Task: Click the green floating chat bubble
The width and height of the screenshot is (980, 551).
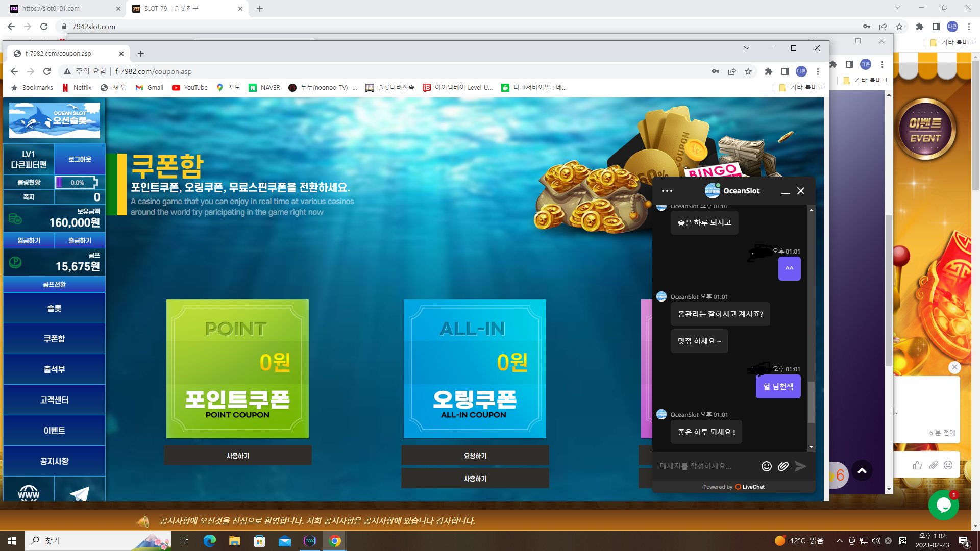Action: [943, 505]
